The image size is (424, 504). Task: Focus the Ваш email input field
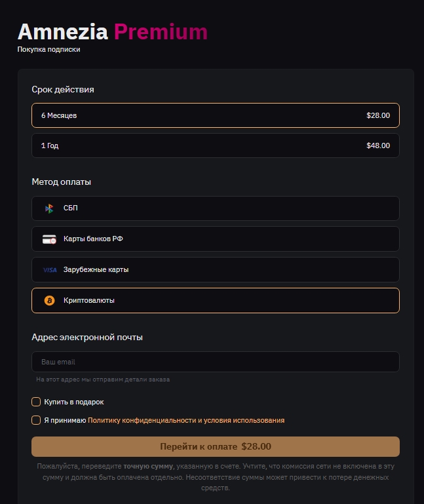click(x=215, y=362)
